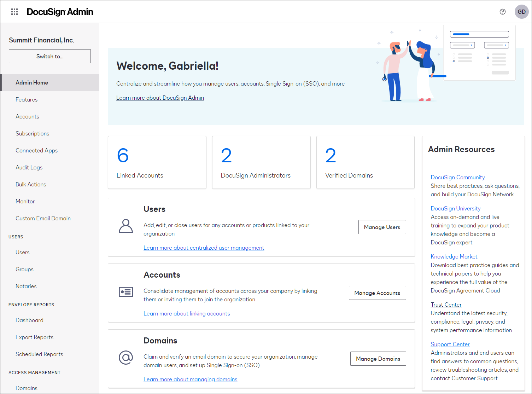Click the Domains at-sign icon
The height and width of the screenshot is (394, 532).
pyautogui.click(x=125, y=358)
